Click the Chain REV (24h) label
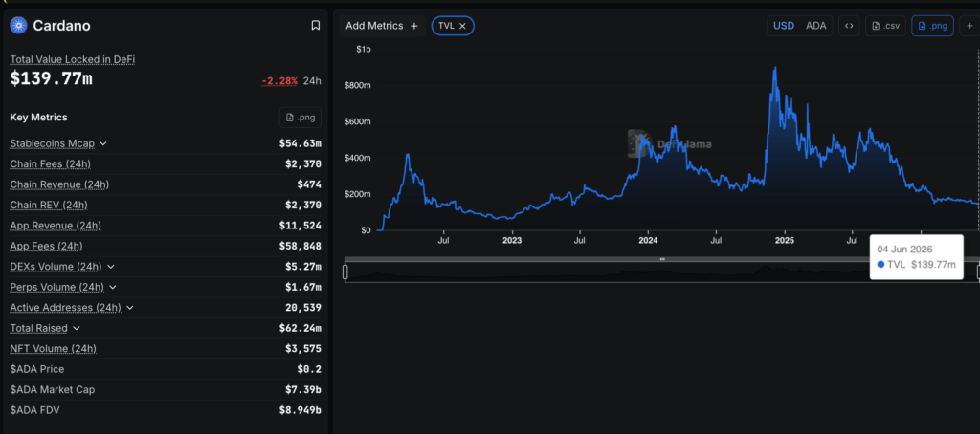 tap(49, 205)
